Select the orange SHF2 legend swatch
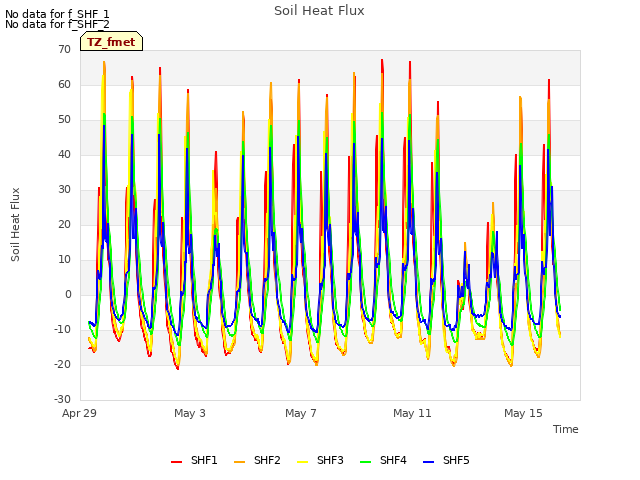640x480 pixels. tap(239, 462)
